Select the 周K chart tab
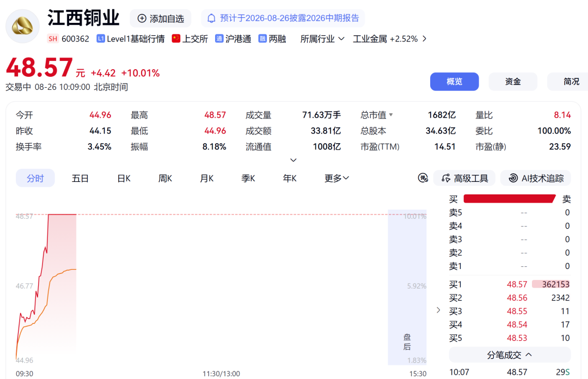588x379 pixels. pyautogui.click(x=165, y=178)
